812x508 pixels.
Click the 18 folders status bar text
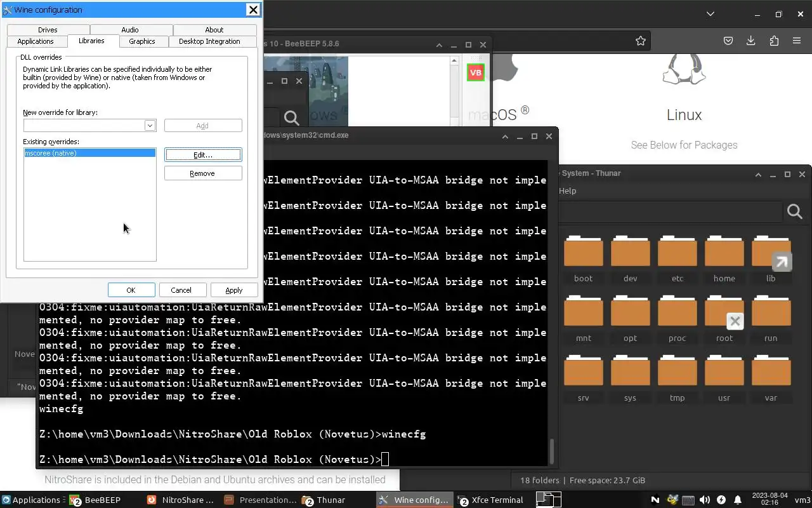click(x=540, y=480)
